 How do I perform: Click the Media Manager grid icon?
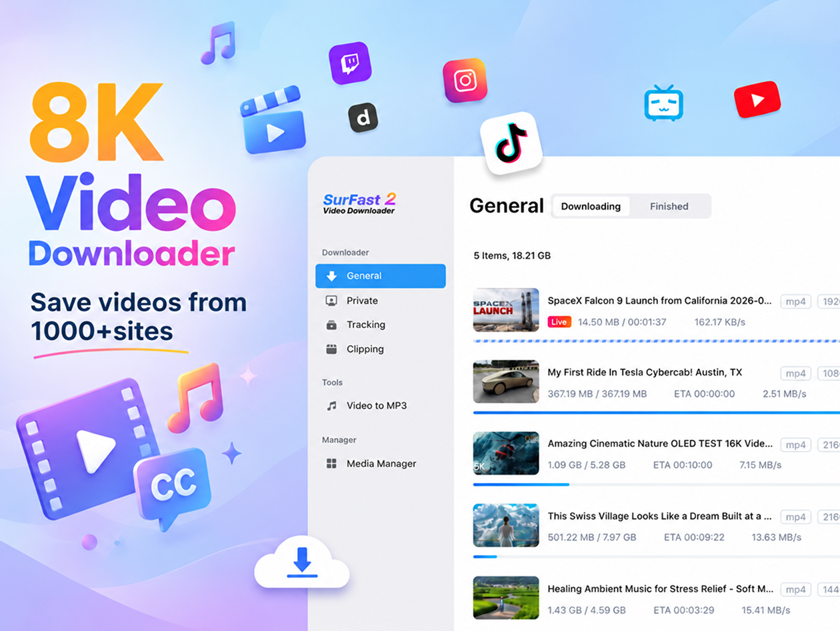(x=331, y=464)
